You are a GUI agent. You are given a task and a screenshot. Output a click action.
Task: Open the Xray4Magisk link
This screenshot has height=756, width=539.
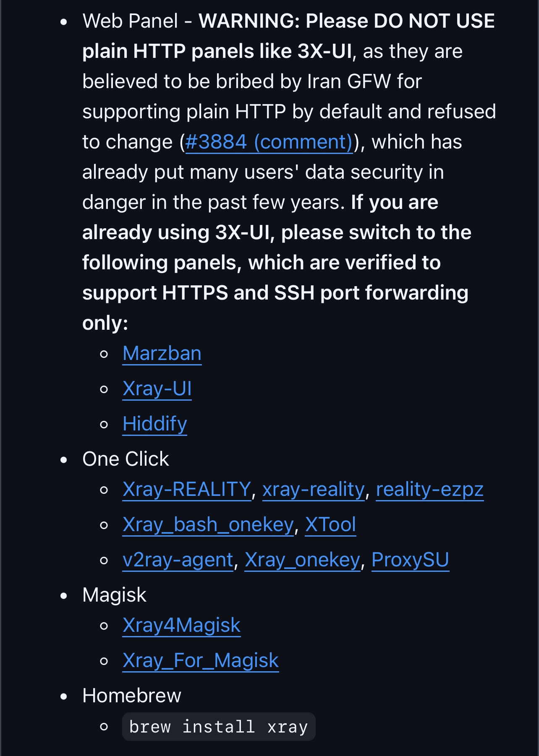click(x=182, y=626)
